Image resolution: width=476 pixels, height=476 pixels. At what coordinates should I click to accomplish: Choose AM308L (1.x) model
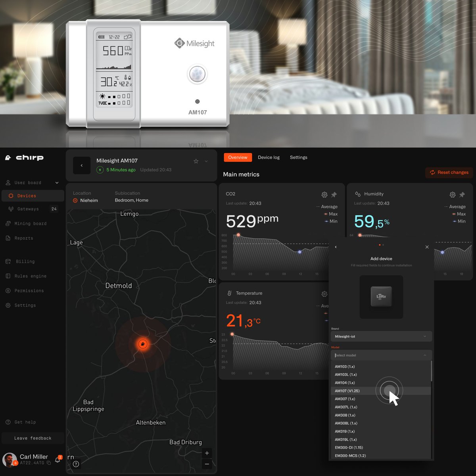click(x=381, y=423)
